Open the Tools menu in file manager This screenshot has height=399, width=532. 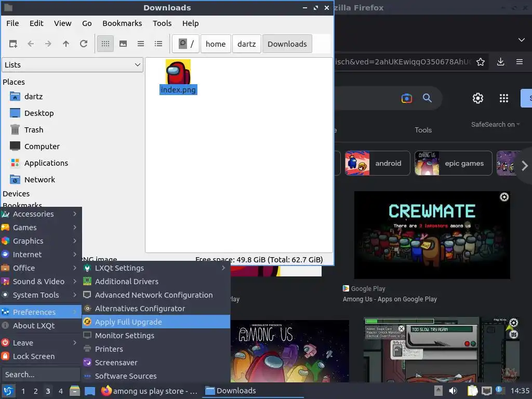[x=162, y=23]
